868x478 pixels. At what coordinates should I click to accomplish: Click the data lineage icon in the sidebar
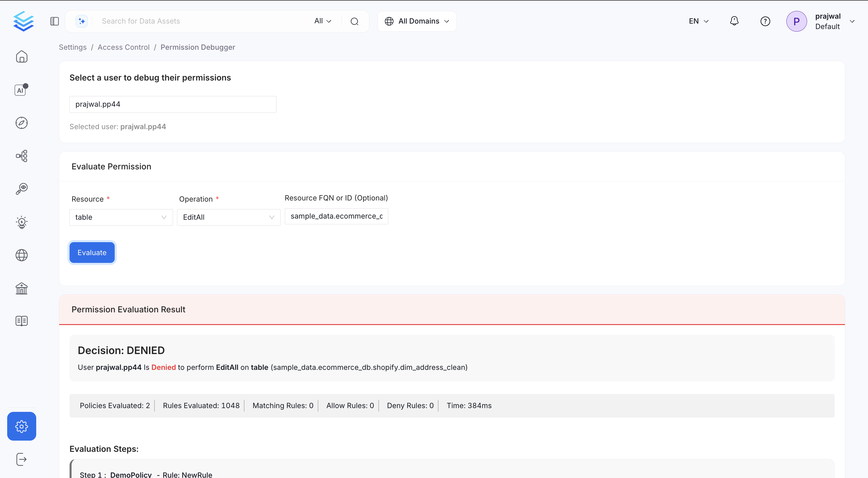click(22, 156)
